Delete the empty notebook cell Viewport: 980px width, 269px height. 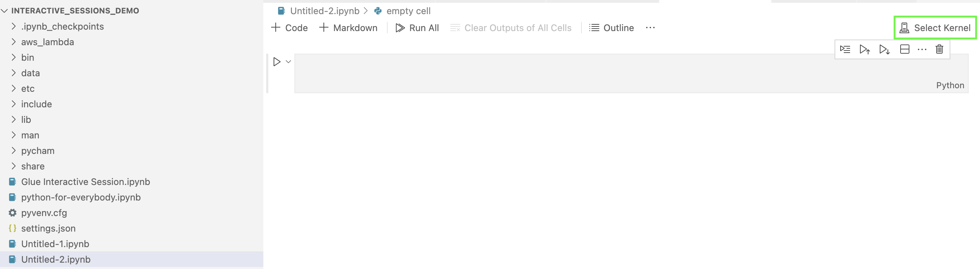(x=939, y=49)
